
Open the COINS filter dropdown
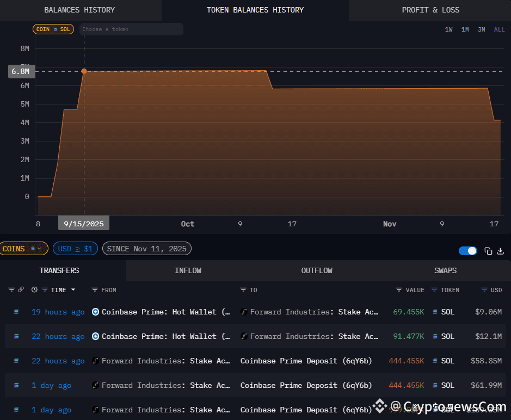24,248
